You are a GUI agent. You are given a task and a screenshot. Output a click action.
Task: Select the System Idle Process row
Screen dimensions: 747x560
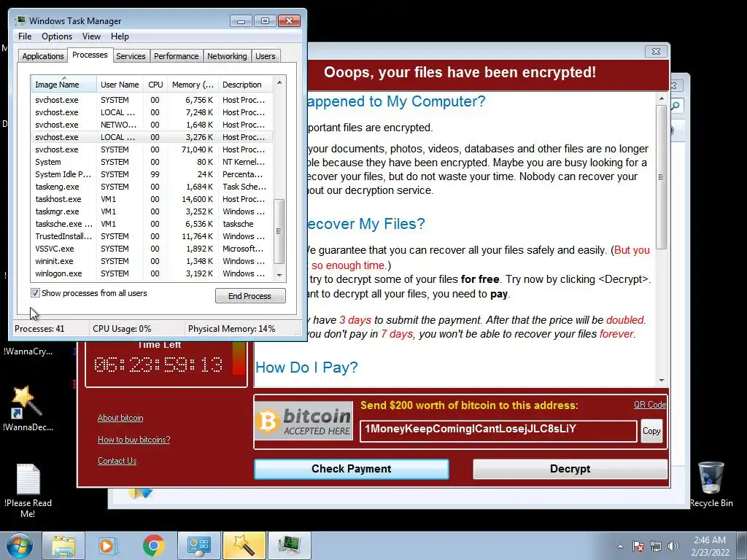[152, 174]
